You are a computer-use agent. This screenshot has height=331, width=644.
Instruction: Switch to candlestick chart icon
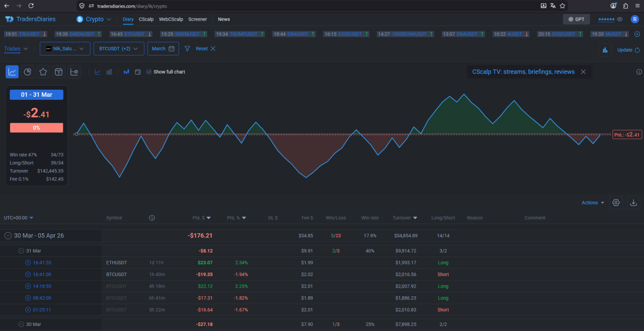point(126,72)
